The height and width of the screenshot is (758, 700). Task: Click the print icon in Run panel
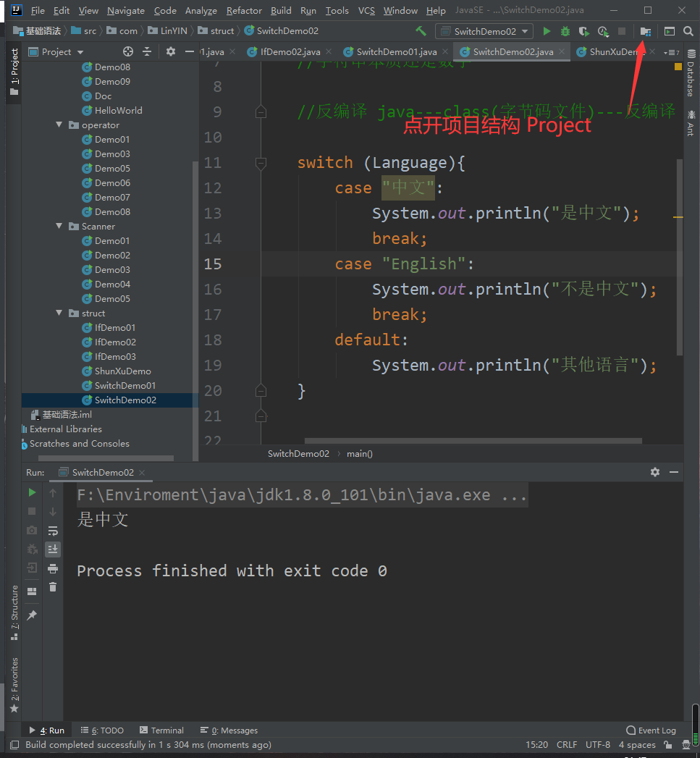point(53,568)
